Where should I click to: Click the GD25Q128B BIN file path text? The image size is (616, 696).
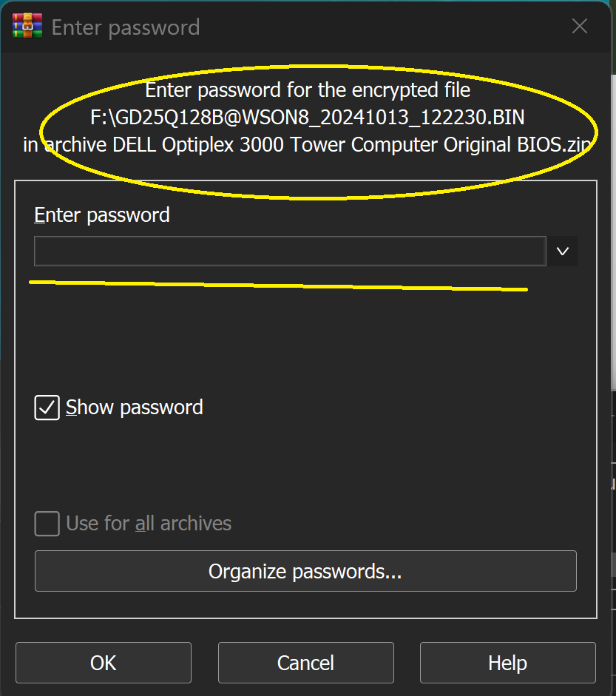(308, 118)
